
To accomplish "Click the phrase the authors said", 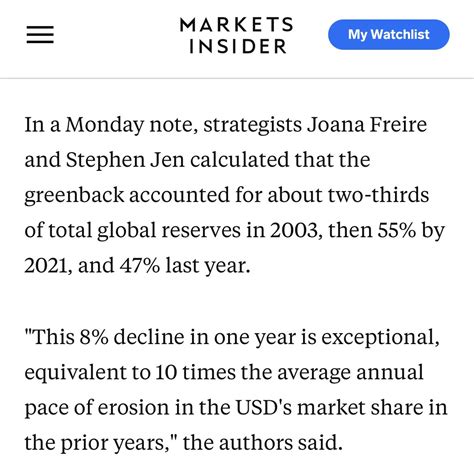I will pos(263,443).
